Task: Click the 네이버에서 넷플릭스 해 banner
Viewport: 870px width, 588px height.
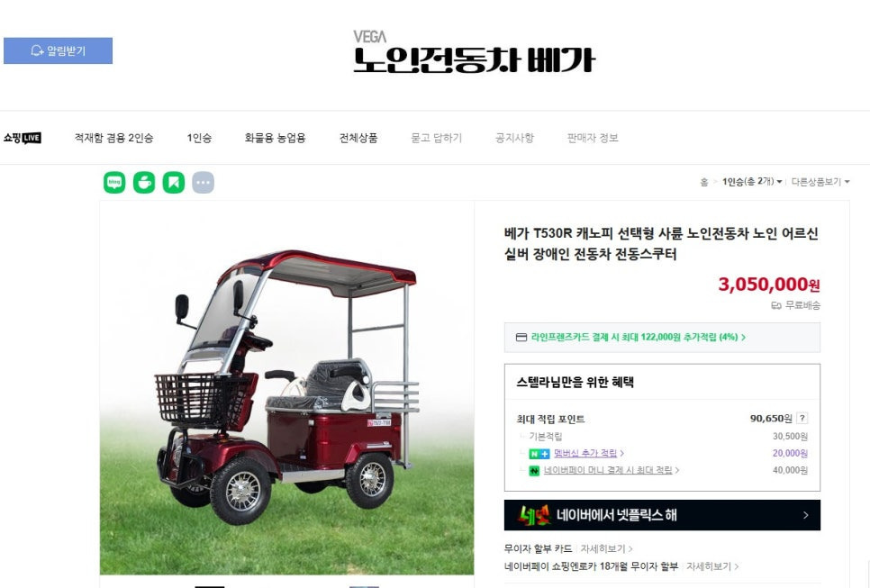Action: coord(662,515)
